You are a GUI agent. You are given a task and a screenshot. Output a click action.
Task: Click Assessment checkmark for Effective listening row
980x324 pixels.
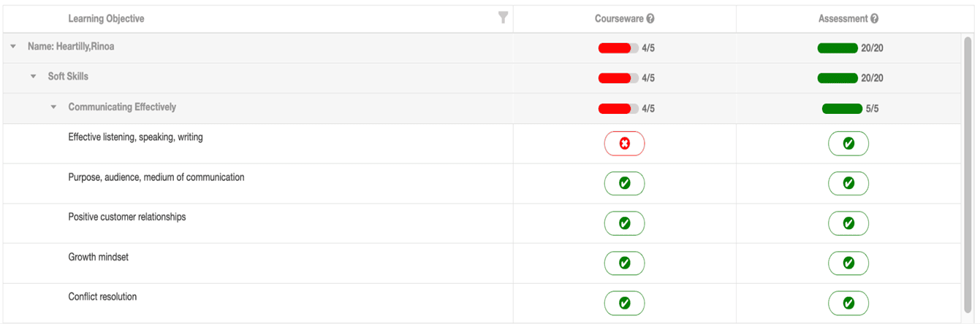(848, 144)
